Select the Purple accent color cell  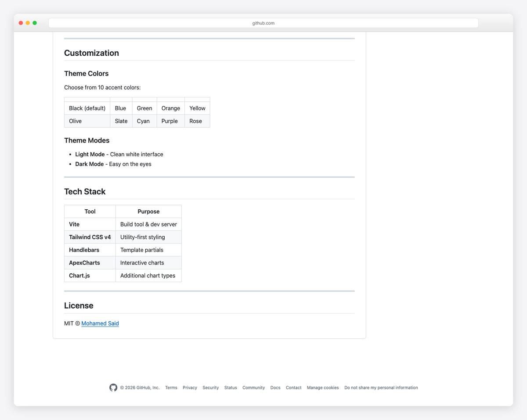170,121
